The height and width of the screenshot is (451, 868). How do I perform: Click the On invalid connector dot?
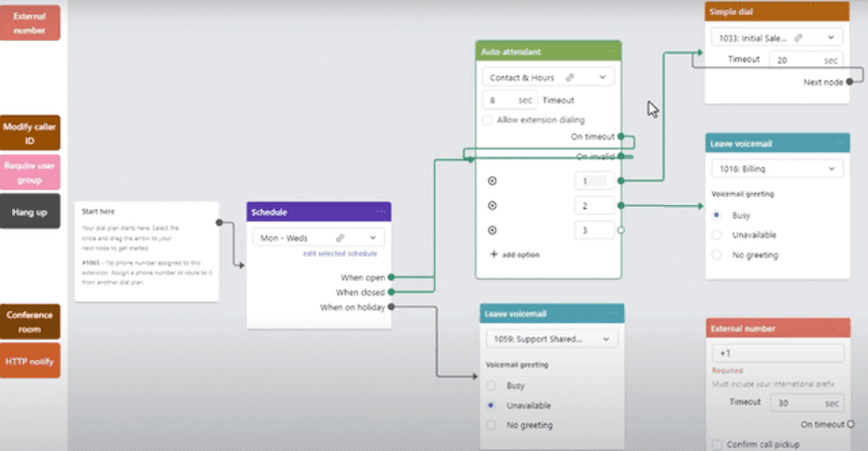click(x=621, y=156)
